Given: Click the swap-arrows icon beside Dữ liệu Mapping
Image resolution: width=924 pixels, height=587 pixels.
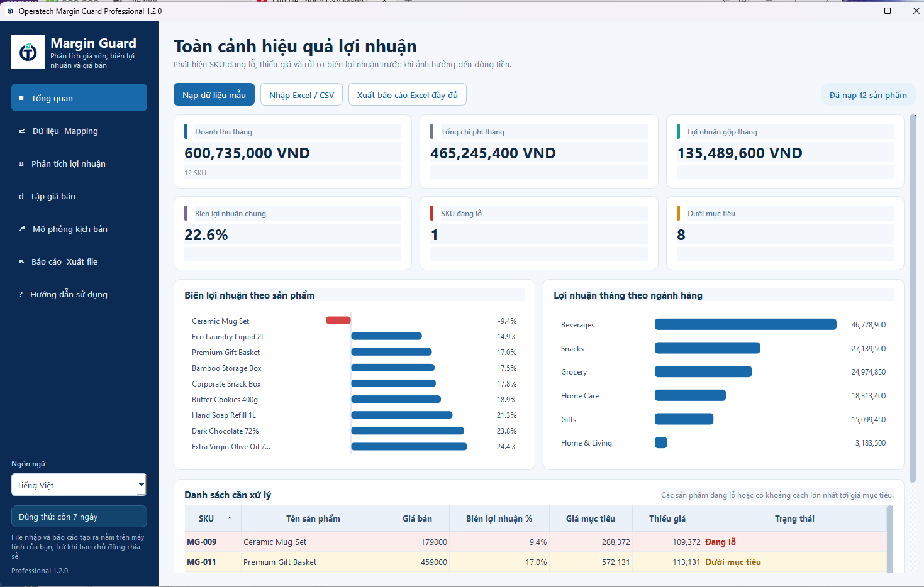Looking at the screenshot, I should (x=21, y=131).
